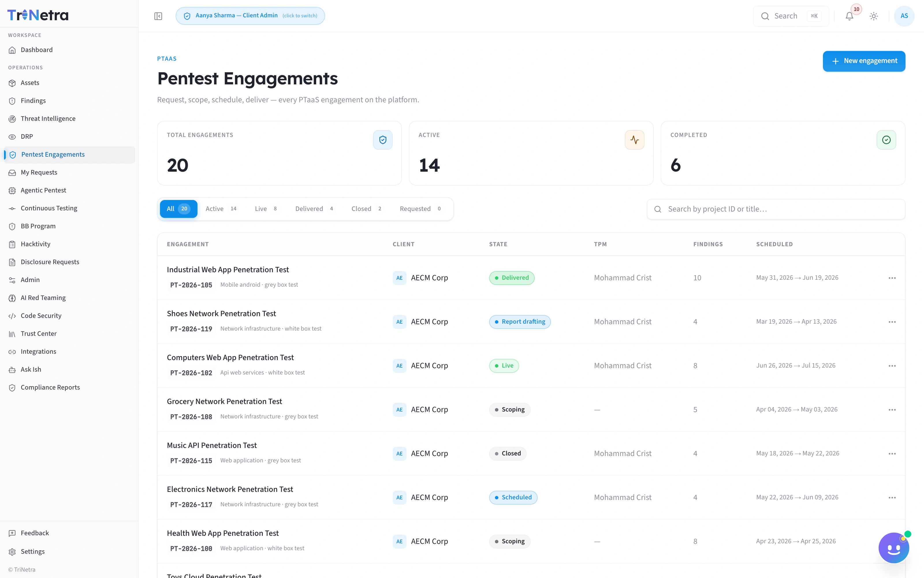Open Shoes Network Penetration Test
This screenshot has width=924, height=578.
tap(221, 314)
